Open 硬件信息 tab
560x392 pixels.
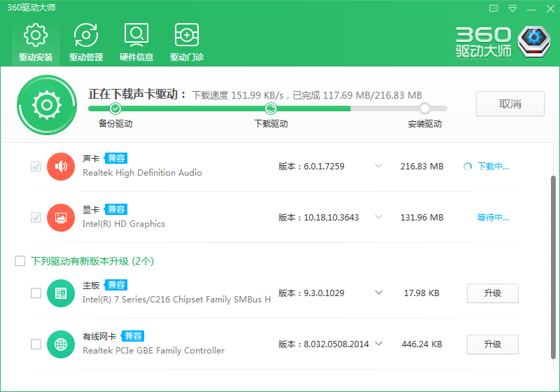tap(136, 42)
